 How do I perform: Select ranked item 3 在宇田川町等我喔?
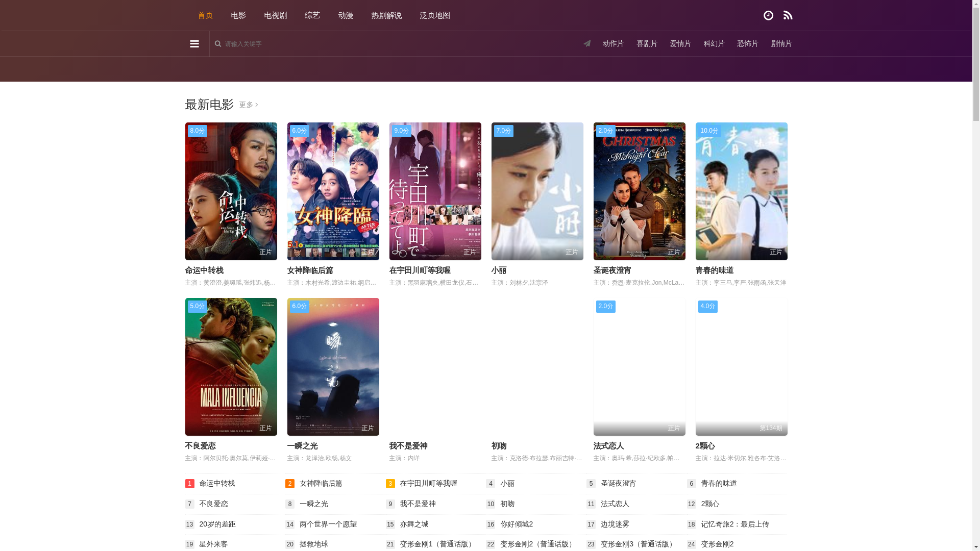[x=428, y=483]
